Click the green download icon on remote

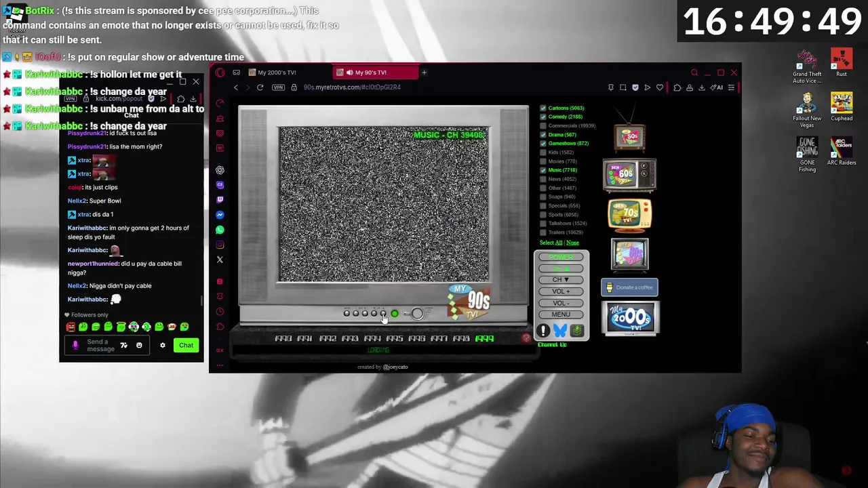[577, 331]
